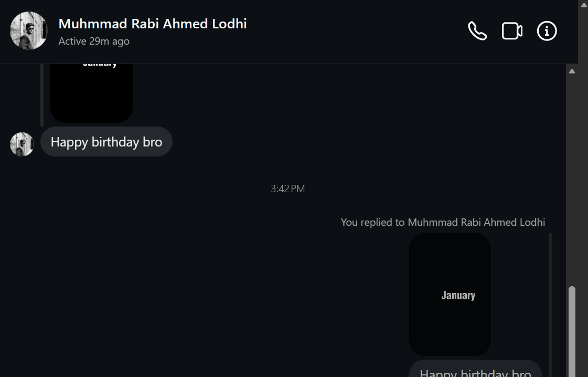This screenshot has width=588, height=377.
Task: Open conversation information panel
Action: tap(547, 31)
